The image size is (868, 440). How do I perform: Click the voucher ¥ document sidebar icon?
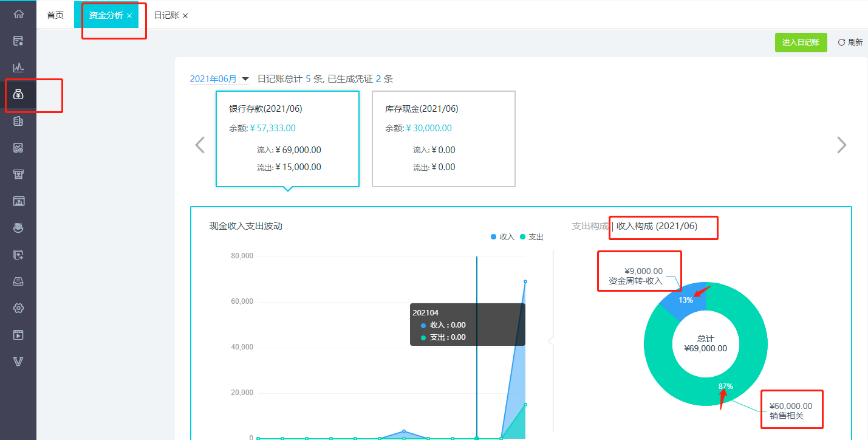[x=18, y=41]
